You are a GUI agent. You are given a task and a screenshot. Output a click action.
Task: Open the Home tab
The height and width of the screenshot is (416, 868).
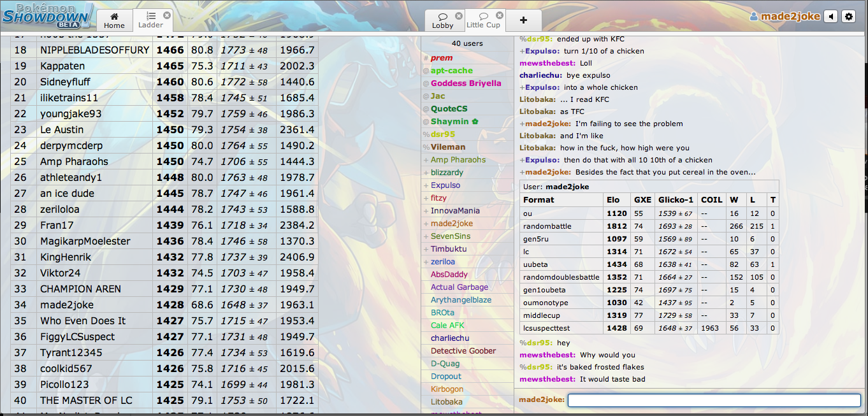click(114, 20)
